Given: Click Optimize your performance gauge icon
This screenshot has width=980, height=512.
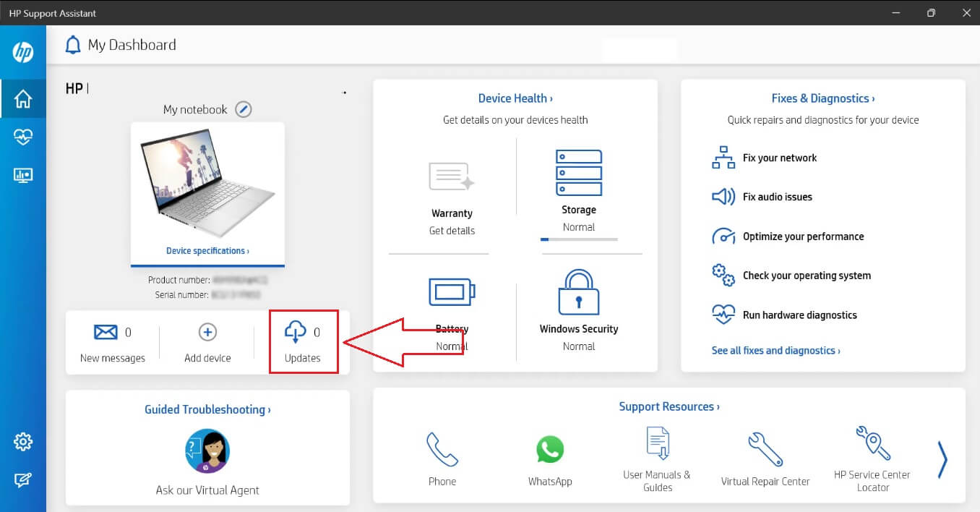Looking at the screenshot, I should (723, 236).
